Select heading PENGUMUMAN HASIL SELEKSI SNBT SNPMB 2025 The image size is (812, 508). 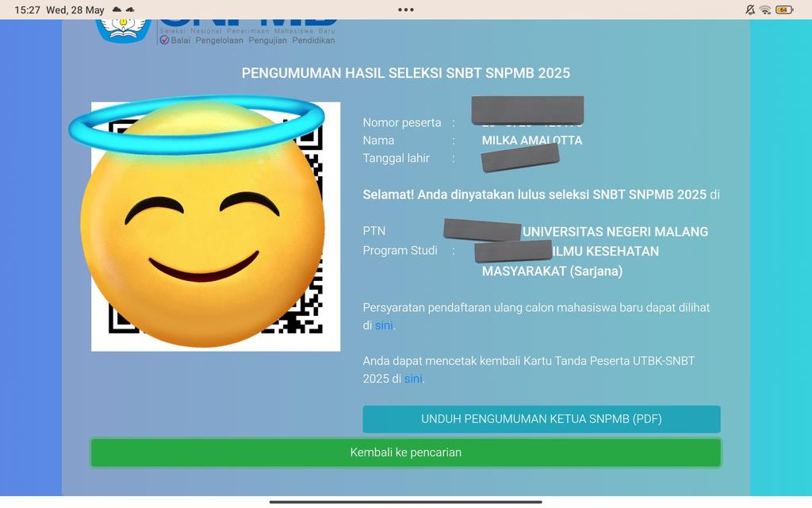[x=405, y=73]
